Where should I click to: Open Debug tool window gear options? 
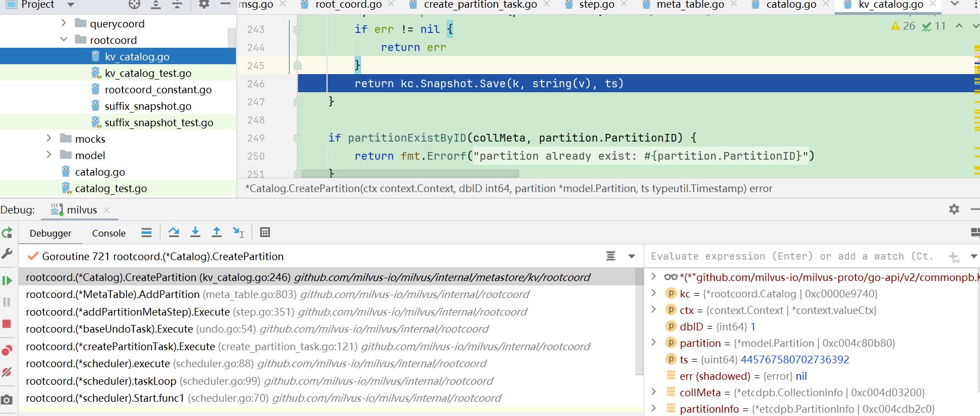click(x=954, y=209)
